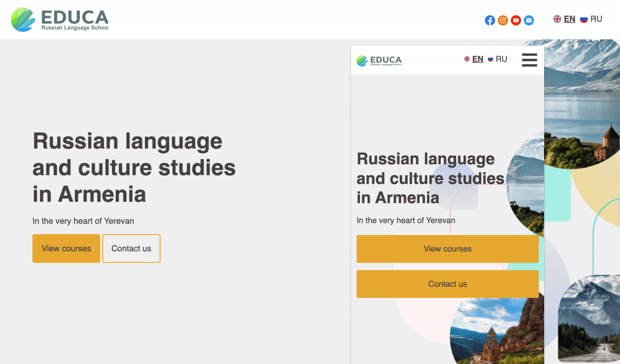The width and height of the screenshot is (620, 364).
Task: Switch to RU language in main header
Action: point(596,19)
